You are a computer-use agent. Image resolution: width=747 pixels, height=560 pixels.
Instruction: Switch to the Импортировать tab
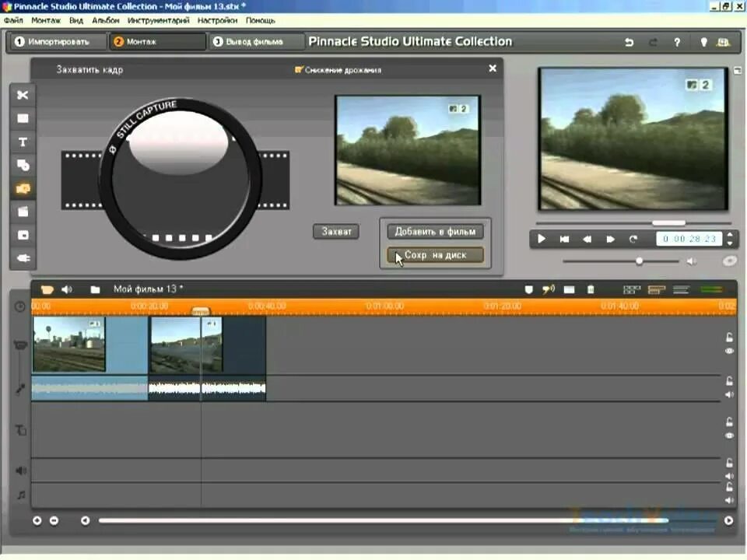(57, 42)
